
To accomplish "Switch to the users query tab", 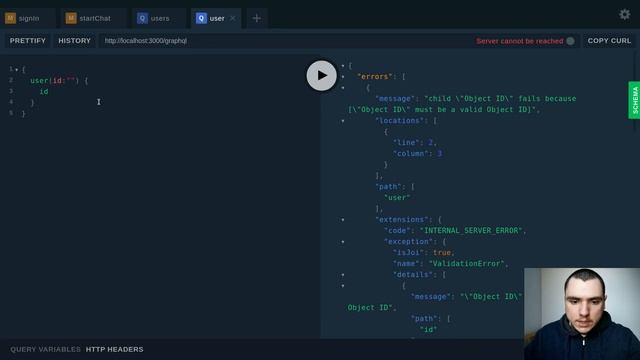I will click(x=160, y=18).
